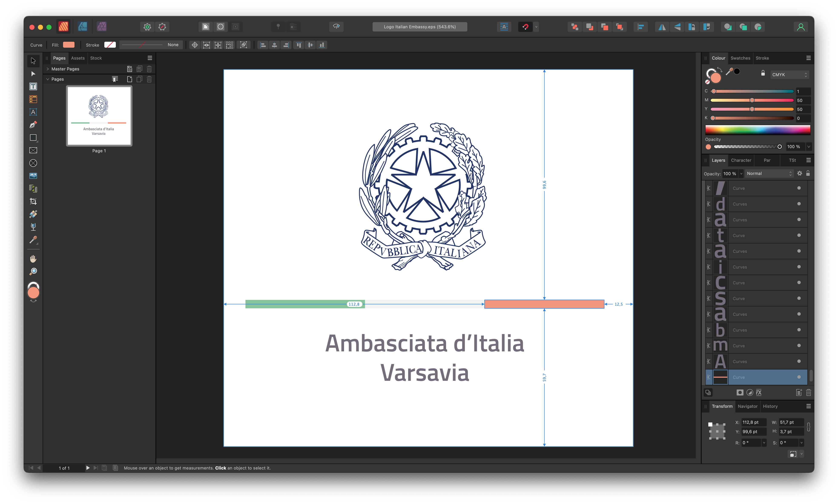
Task: Choose the Frame Text tool
Action: 33,86
